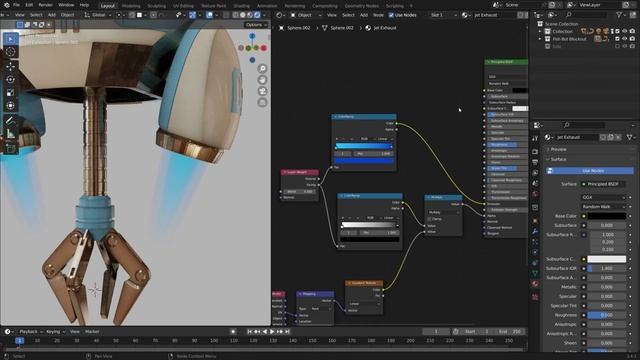Image resolution: width=640 pixels, height=360 pixels.
Task: Click the Use Nodes button in properties
Action: [590, 171]
